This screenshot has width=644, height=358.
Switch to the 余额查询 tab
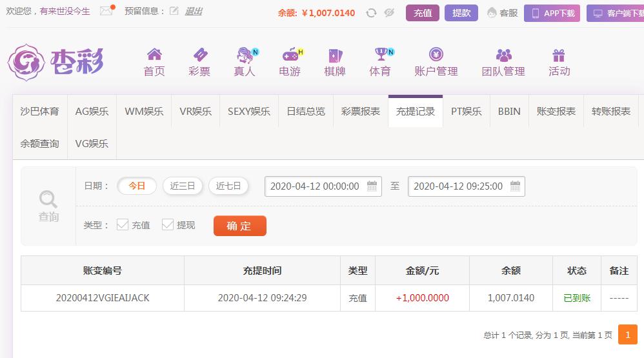point(40,143)
